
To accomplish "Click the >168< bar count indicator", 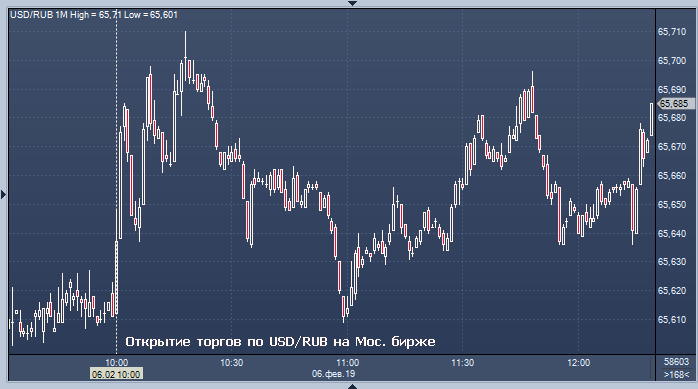I will coord(676,374).
